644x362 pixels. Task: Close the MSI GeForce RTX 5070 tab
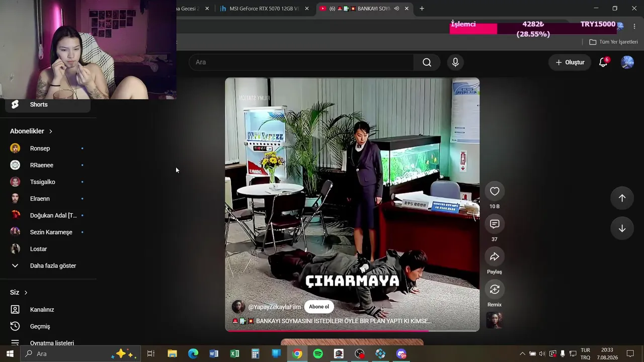coord(307,9)
